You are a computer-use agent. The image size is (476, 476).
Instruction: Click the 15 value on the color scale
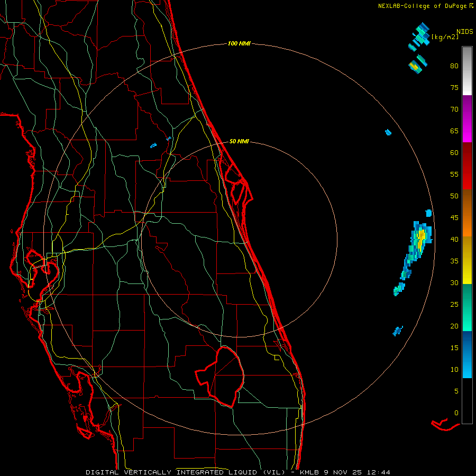pyautogui.click(x=454, y=347)
